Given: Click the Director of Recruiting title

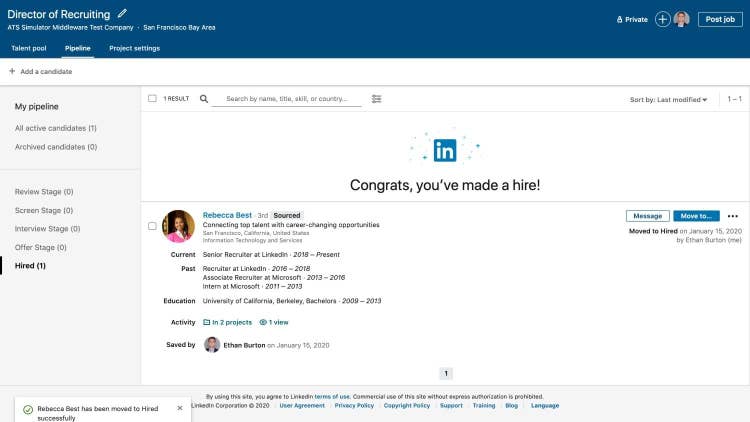Looking at the screenshot, I should [58, 14].
